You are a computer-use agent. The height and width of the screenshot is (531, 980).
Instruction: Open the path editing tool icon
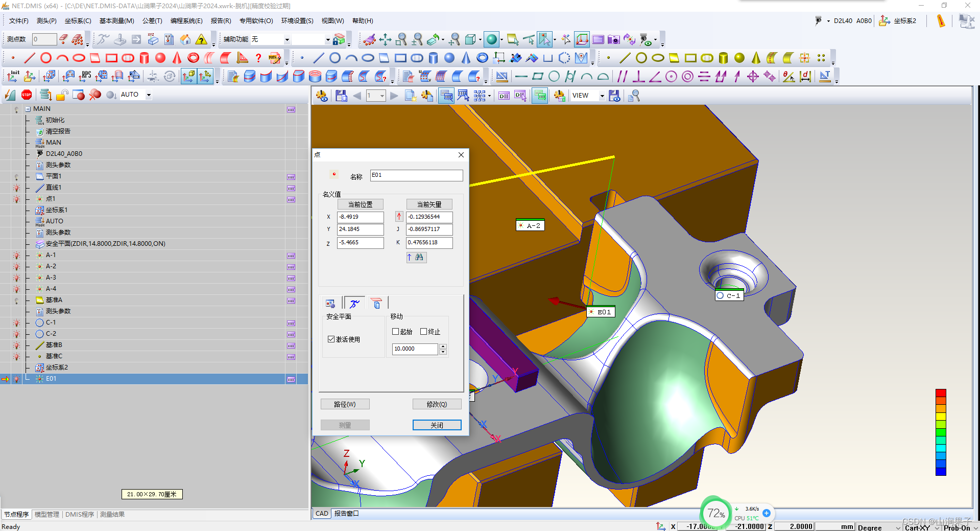pos(275,58)
